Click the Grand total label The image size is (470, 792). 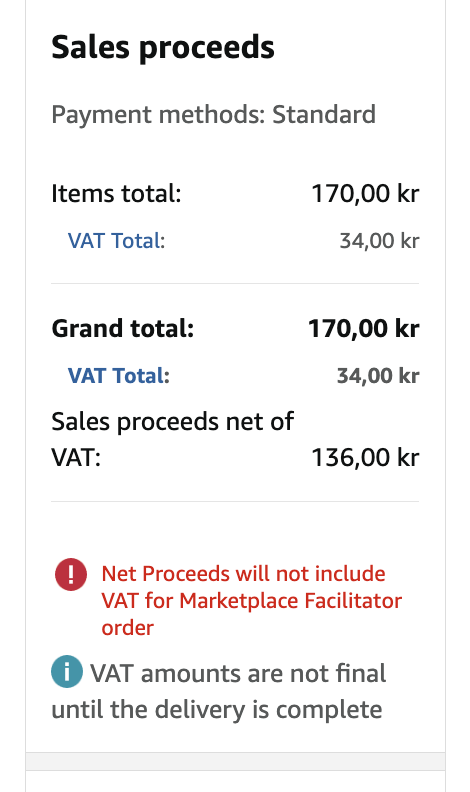[x=123, y=328]
